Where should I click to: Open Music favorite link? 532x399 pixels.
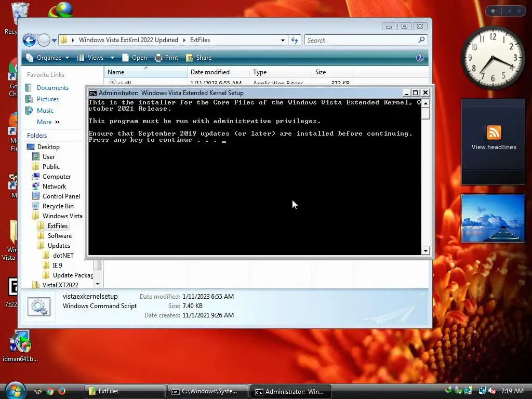click(45, 111)
